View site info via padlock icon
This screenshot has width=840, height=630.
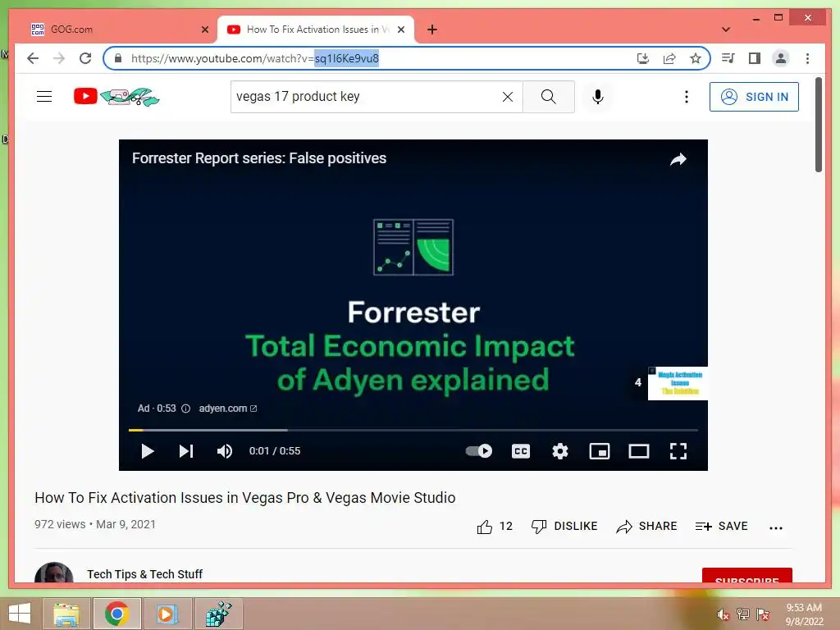118,58
